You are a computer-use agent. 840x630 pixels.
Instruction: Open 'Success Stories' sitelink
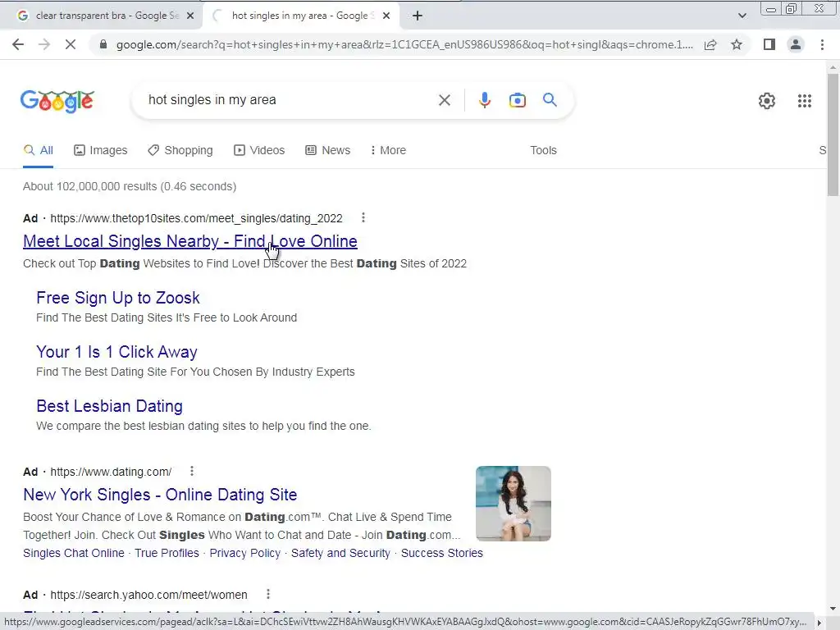(442, 553)
